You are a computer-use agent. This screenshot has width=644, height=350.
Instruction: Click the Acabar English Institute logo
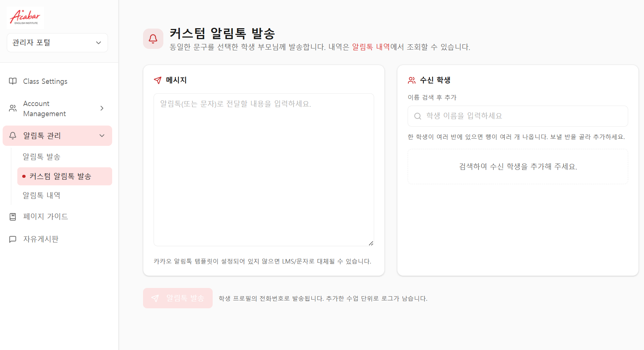coord(25,17)
